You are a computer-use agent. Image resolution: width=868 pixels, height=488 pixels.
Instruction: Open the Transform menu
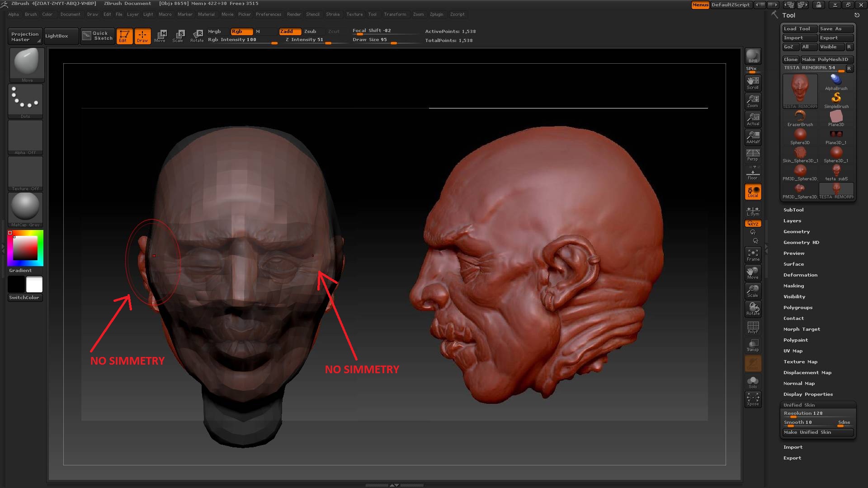click(395, 14)
